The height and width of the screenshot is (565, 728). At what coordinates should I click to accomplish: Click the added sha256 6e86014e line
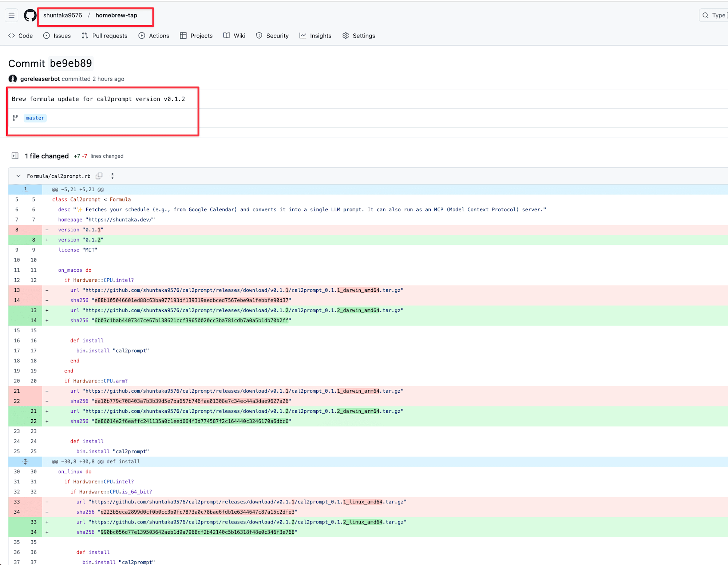click(x=368, y=421)
